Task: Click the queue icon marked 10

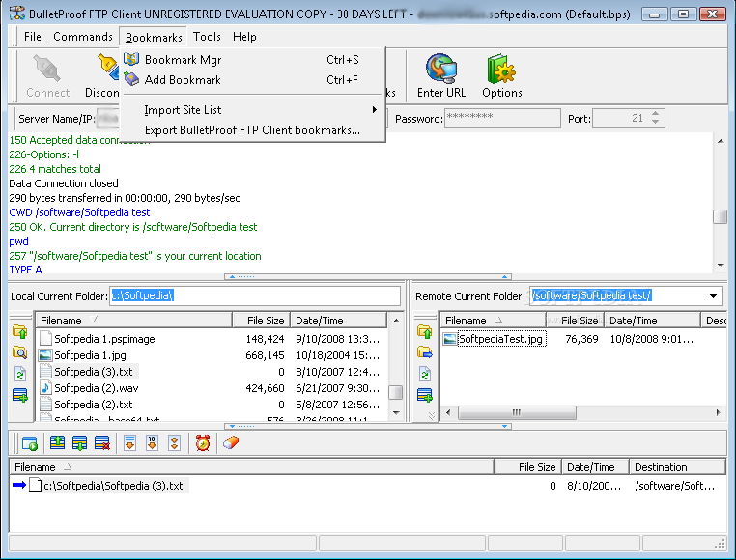Action: point(152,443)
